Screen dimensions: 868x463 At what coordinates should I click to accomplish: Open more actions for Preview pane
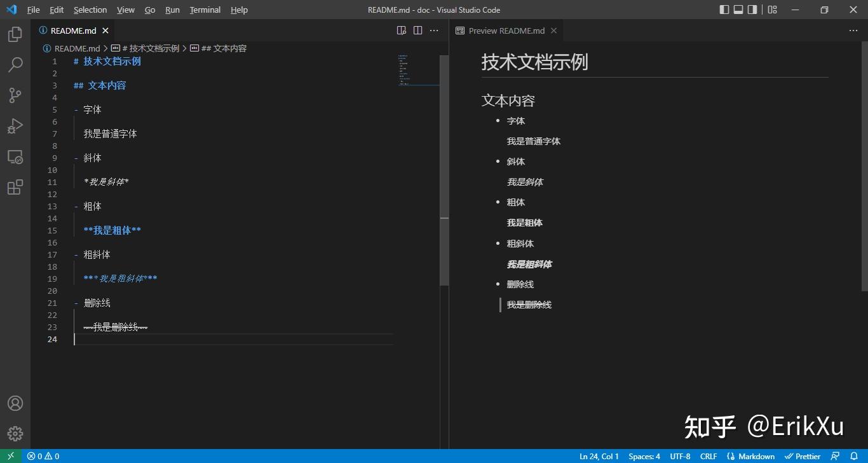point(853,31)
